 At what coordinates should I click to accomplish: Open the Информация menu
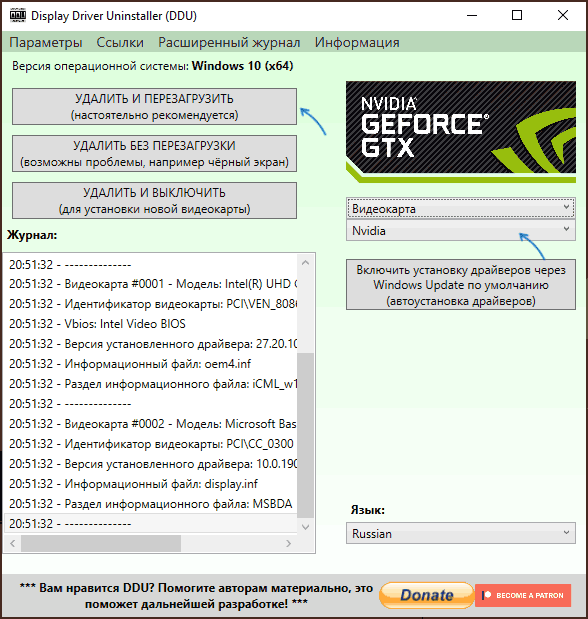tap(357, 42)
